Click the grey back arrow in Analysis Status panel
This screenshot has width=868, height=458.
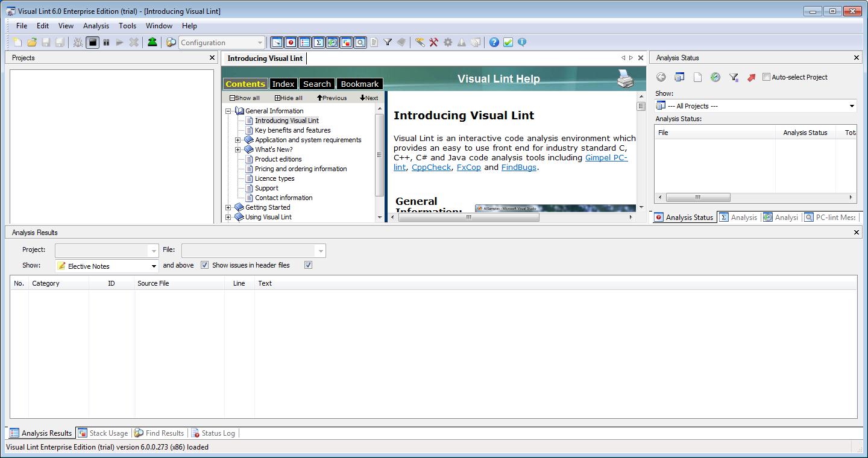661,77
